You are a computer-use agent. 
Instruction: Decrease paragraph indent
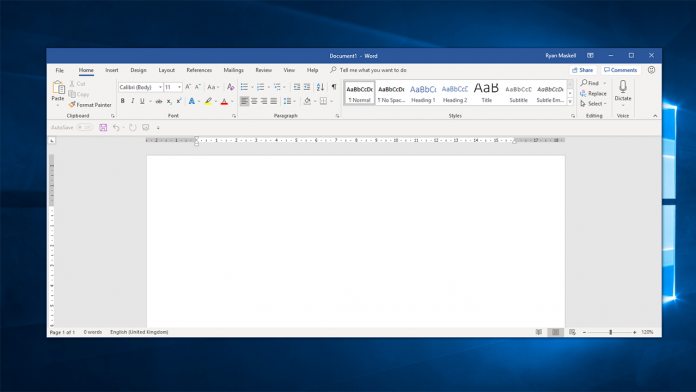pos(297,87)
